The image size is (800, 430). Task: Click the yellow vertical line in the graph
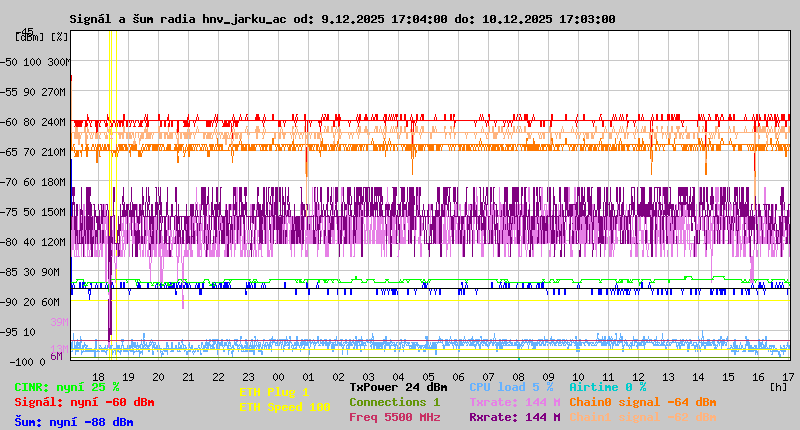pos(116,200)
